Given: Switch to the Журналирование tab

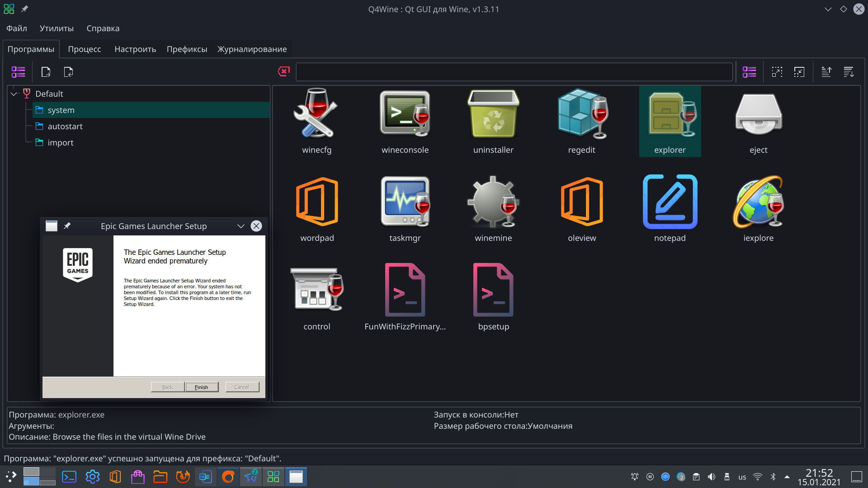Looking at the screenshot, I should pyautogui.click(x=252, y=49).
